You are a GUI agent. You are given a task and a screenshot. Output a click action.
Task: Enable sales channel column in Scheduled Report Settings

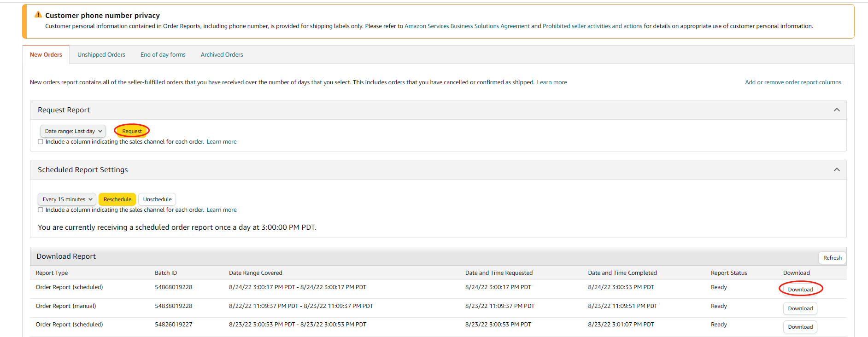pos(41,210)
